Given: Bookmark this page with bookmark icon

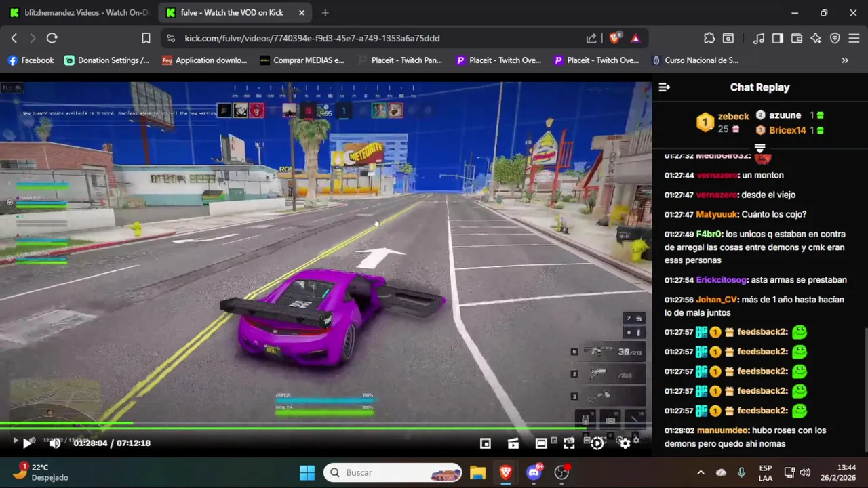Looking at the screenshot, I should 146,38.
